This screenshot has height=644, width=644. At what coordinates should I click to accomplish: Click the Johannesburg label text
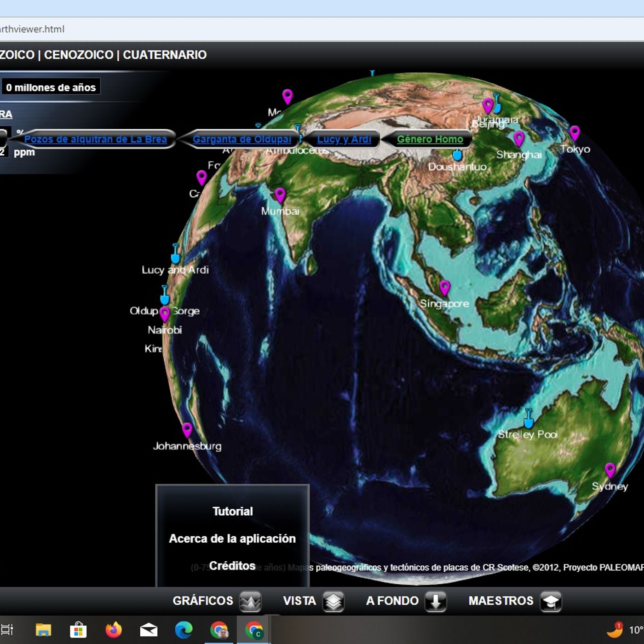(187, 446)
